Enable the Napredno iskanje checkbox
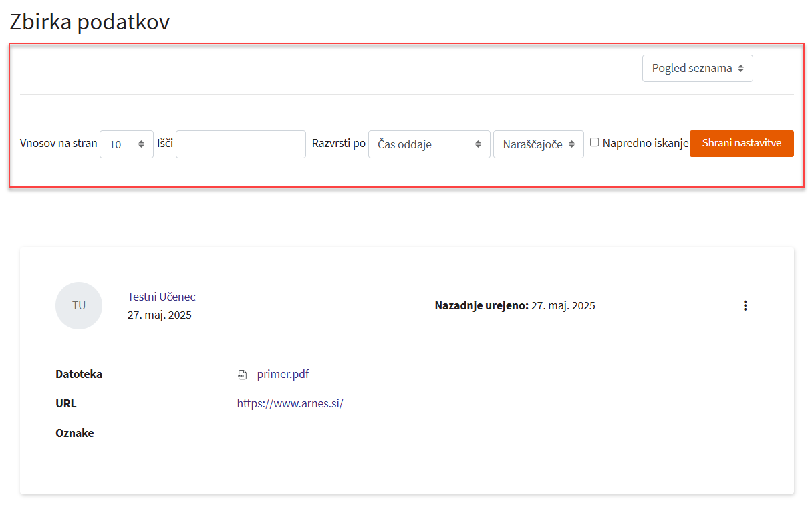This screenshot has width=812, height=507. (x=594, y=142)
